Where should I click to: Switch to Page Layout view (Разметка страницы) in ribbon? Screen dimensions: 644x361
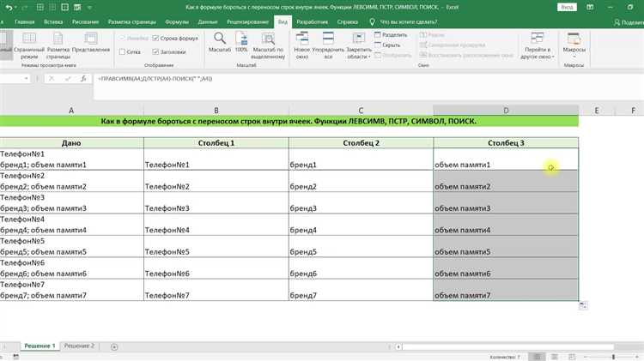58,46
